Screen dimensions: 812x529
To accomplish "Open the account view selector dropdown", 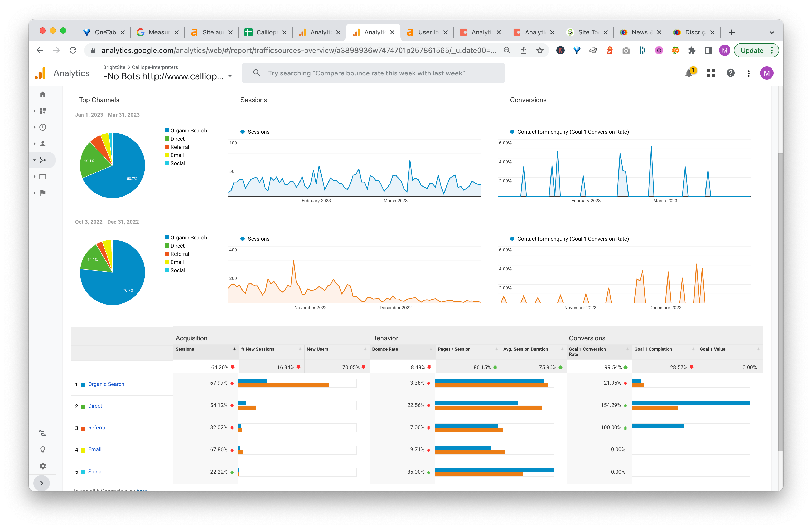I will coord(230,76).
